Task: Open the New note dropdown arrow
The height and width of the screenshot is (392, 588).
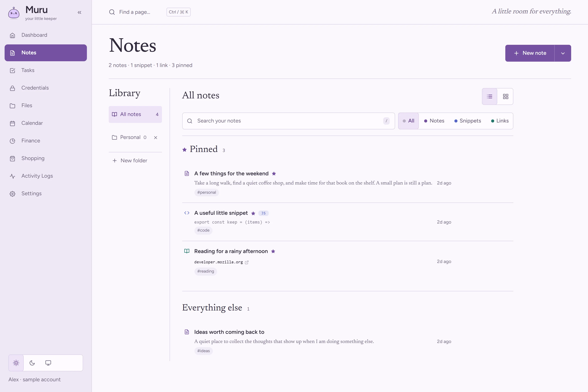Action: pyautogui.click(x=563, y=53)
